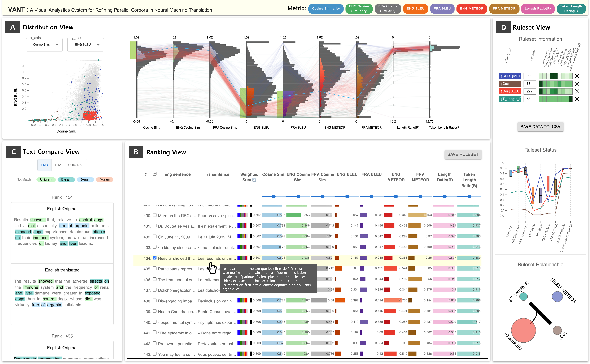Check the checkbox for row 433
The height and width of the screenshot is (364, 590).
(x=155, y=247)
